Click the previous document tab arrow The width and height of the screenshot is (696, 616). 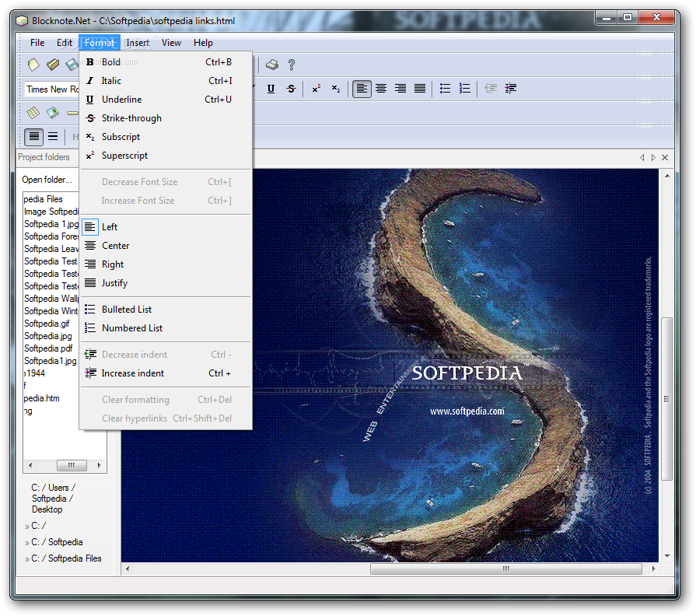tap(642, 158)
